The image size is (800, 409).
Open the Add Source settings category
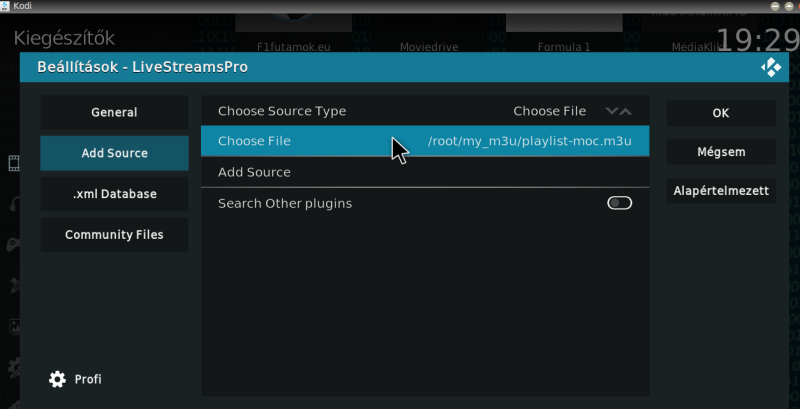pos(114,153)
